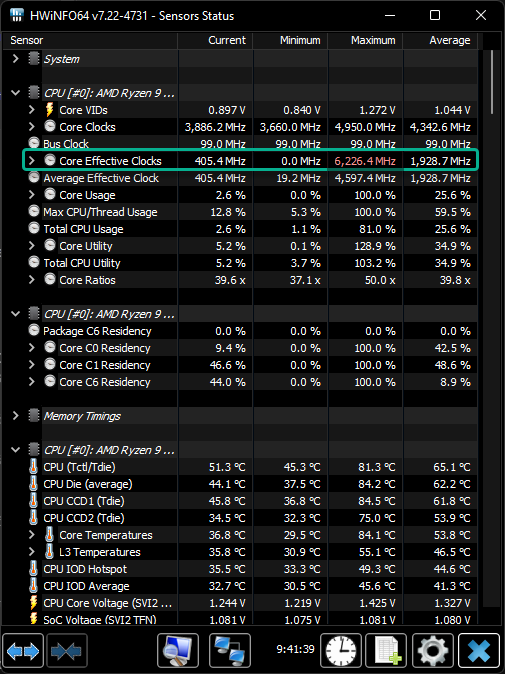Click the 0.897 V Core VIDs current value
The height and width of the screenshot is (674, 505).
(227, 110)
